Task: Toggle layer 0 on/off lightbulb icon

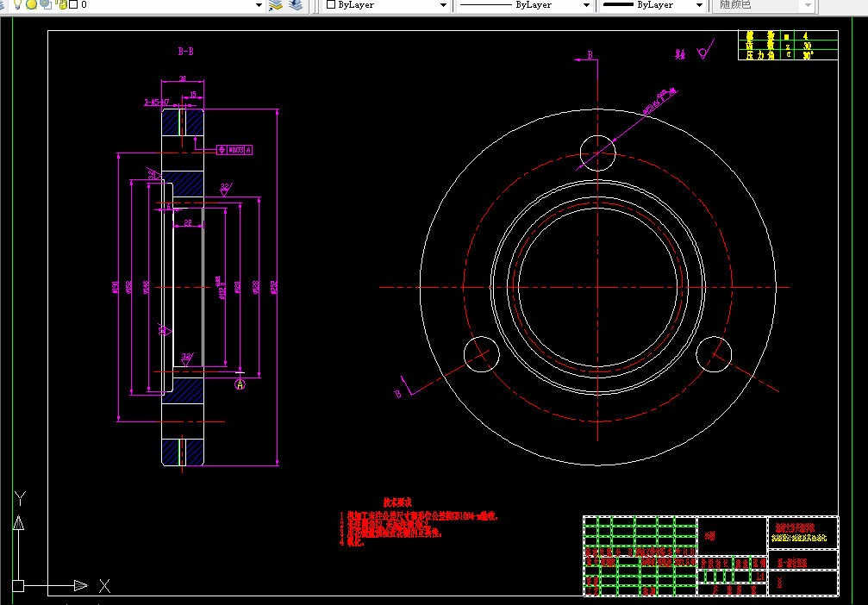Action: click(x=17, y=4)
